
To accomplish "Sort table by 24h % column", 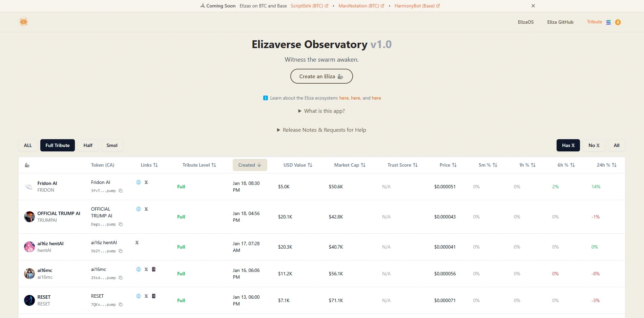I will [x=606, y=165].
